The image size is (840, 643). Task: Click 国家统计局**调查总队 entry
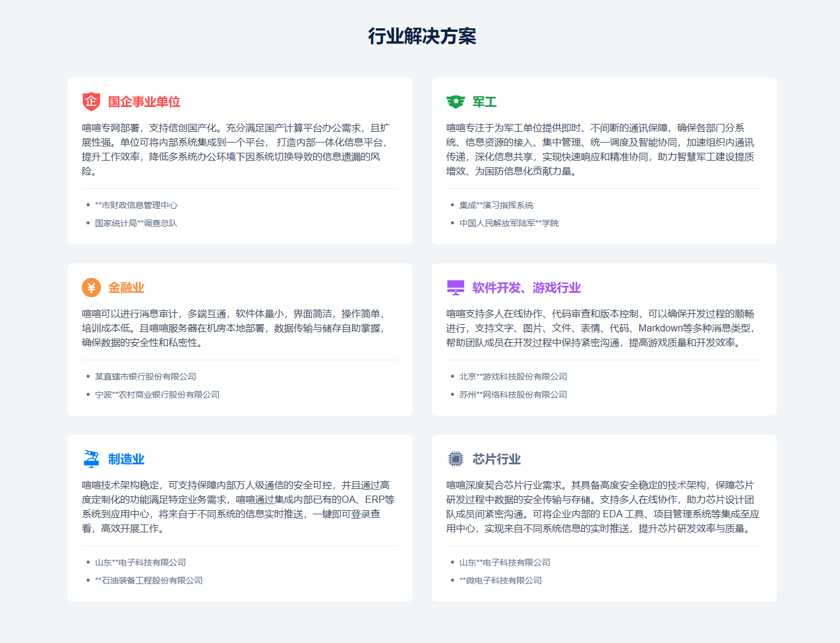click(x=136, y=223)
